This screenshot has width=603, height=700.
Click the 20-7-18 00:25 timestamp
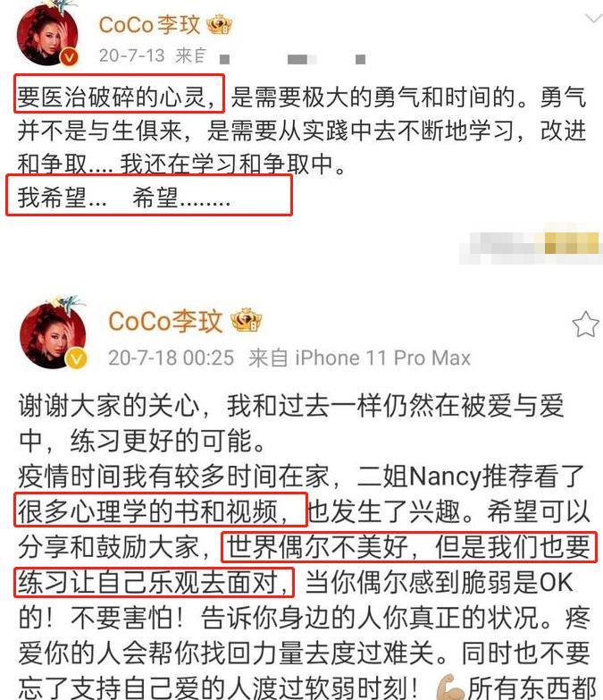(171, 358)
